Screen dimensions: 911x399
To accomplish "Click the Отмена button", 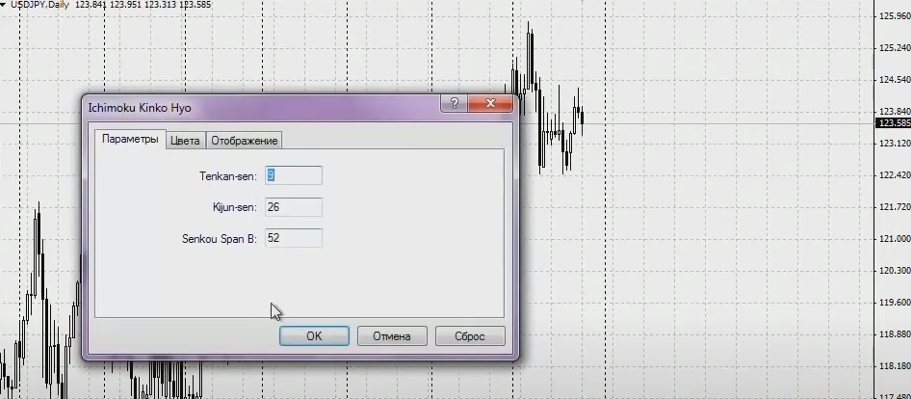I will [x=392, y=336].
